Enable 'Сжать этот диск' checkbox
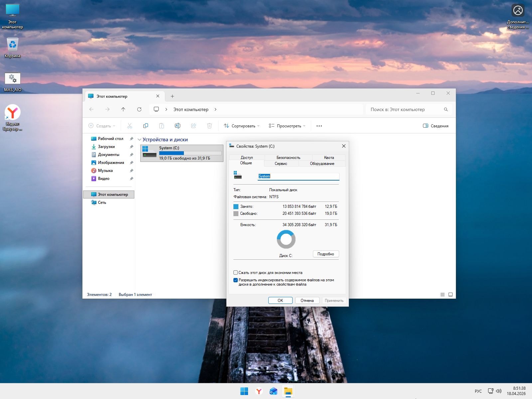The image size is (532, 399). [x=236, y=273]
